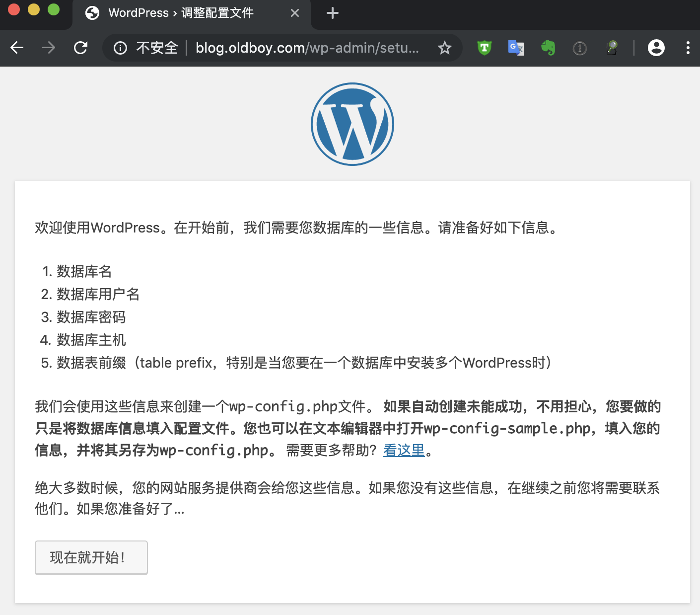Click the 现在就开始! button

point(91,557)
